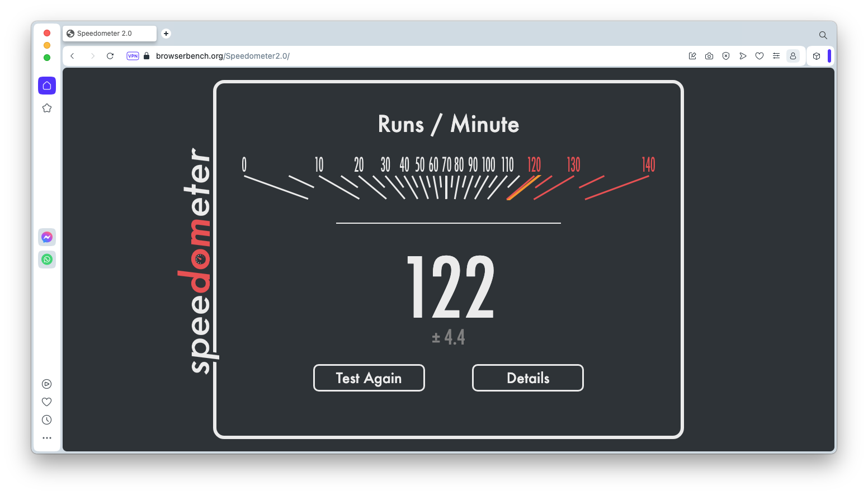Toggle the VPN badge
Image resolution: width=868 pixels, height=495 pixels.
(x=133, y=56)
